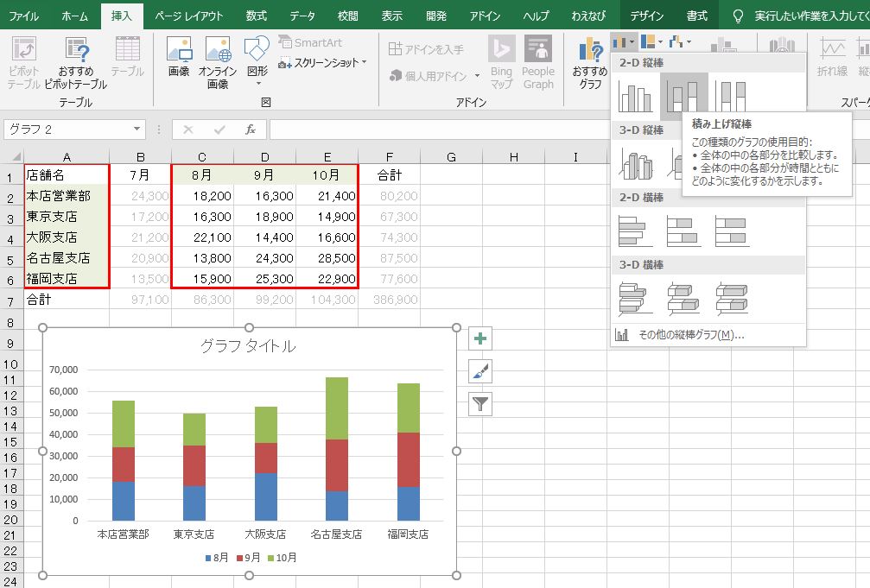Open the 図形 shapes gallery
This screenshot has width=870, height=588.
(257, 61)
